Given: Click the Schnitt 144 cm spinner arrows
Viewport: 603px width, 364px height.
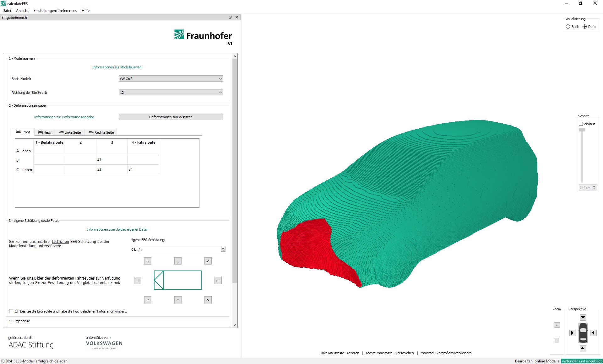Looking at the screenshot, I should (594, 187).
